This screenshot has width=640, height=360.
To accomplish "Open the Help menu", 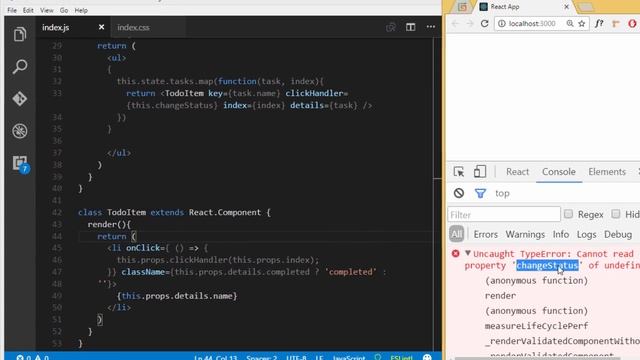I will point(81,10).
